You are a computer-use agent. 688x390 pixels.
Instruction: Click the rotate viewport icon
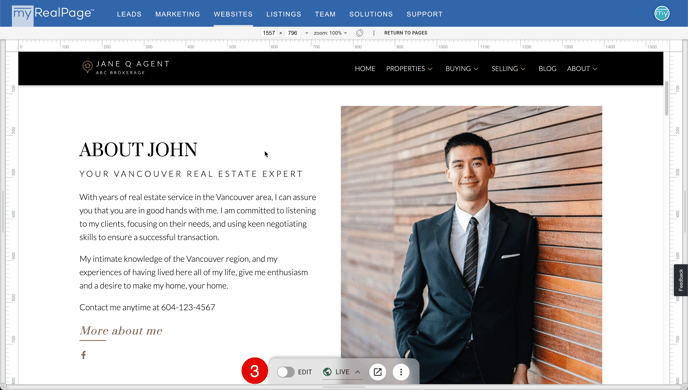tap(359, 33)
